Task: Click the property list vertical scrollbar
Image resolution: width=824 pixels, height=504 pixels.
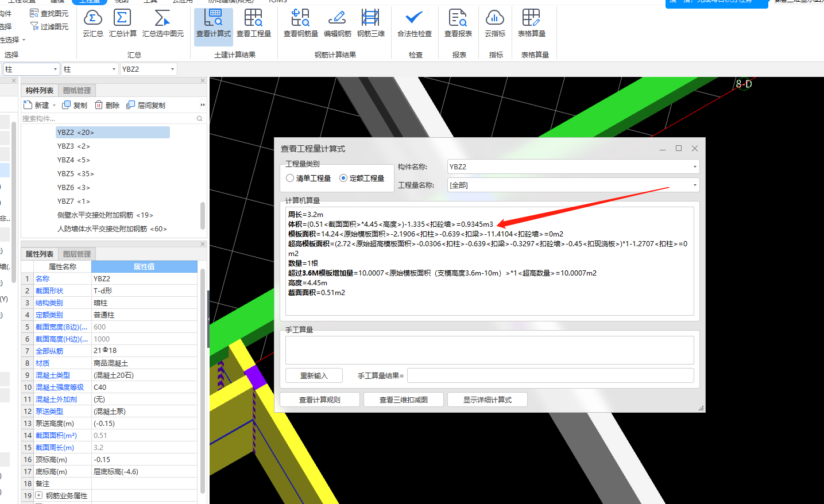Action: (x=203, y=381)
